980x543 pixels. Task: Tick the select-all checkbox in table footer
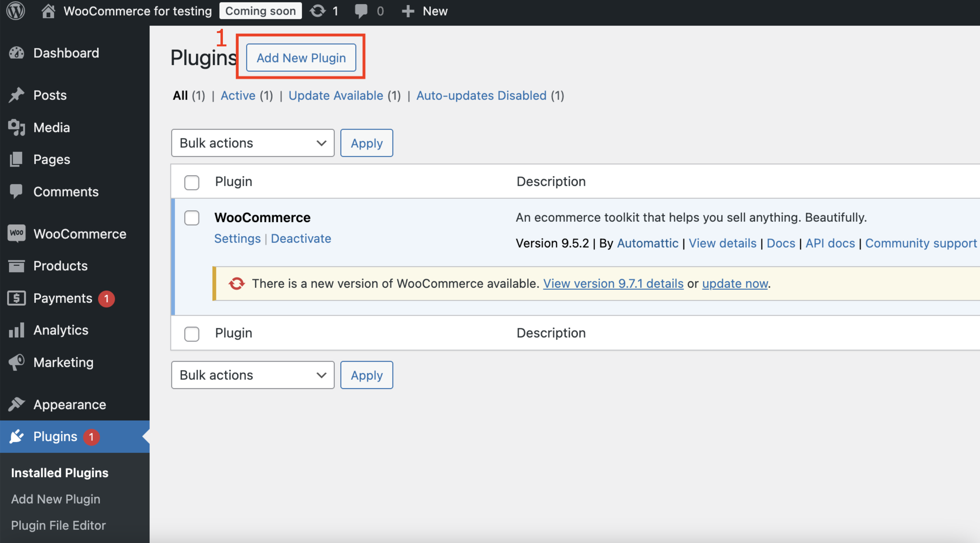pos(192,334)
